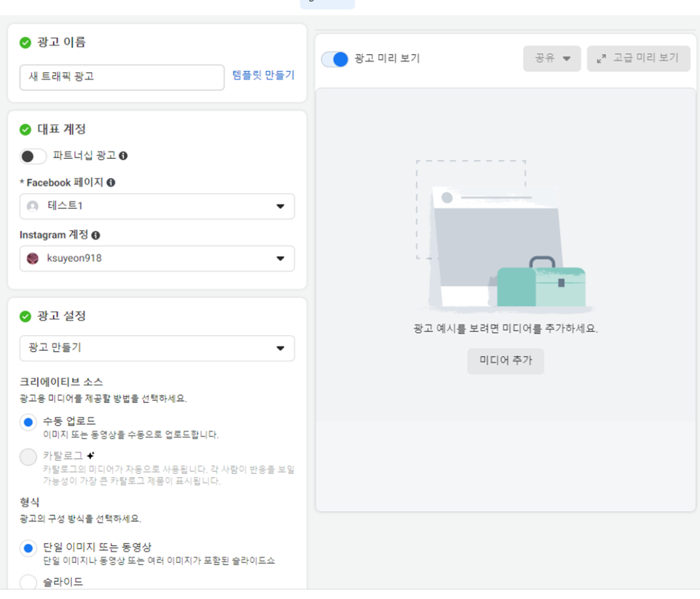Click the Facebook 페이지 info icon
Screen dimensions: 700x599
tap(111, 182)
